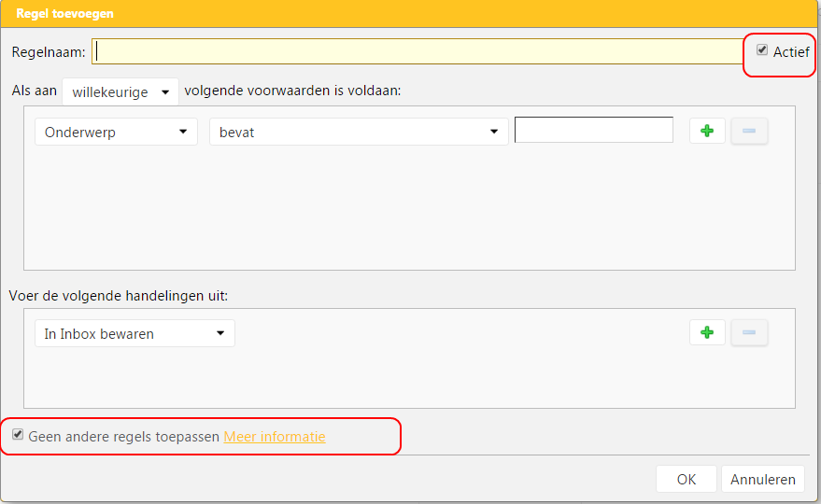Click the condition value text box

click(593, 131)
